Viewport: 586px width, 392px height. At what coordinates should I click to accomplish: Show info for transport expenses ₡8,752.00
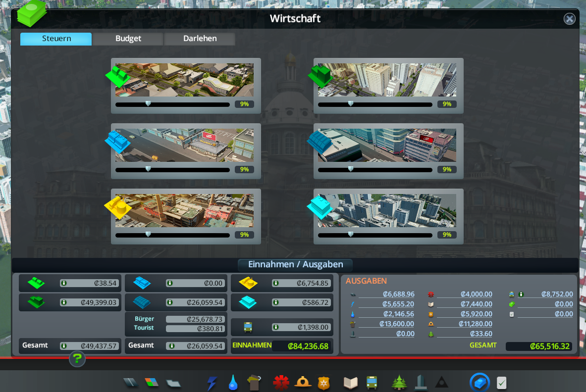coord(521,294)
